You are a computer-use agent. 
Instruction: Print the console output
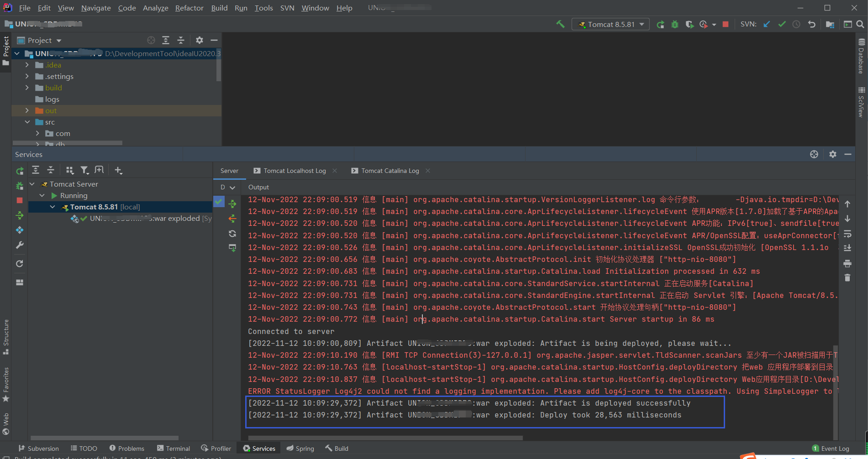click(x=847, y=263)
